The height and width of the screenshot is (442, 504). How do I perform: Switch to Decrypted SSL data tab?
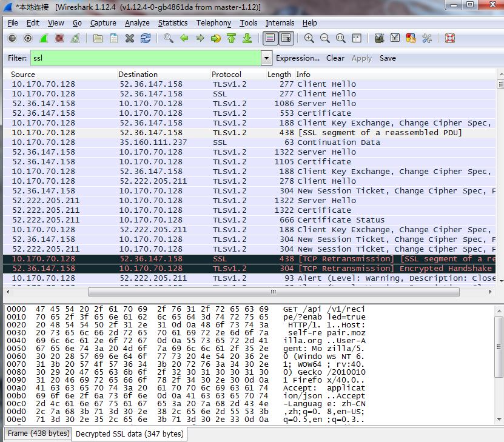[130, 434]
